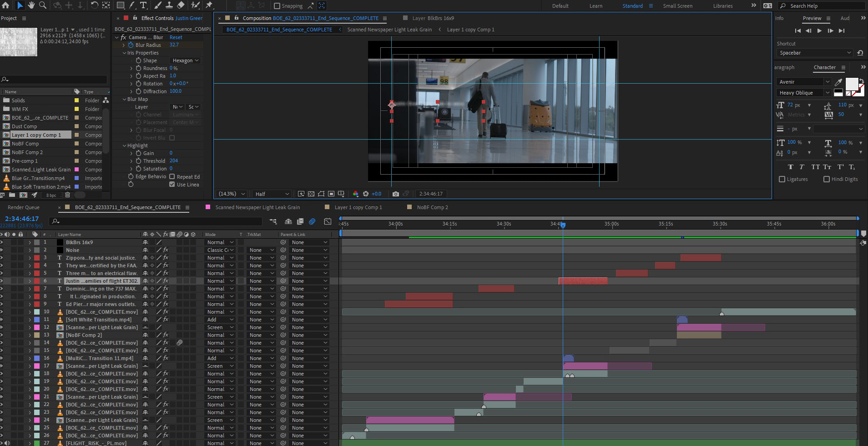Select the Hand tool

click(31, 5)
